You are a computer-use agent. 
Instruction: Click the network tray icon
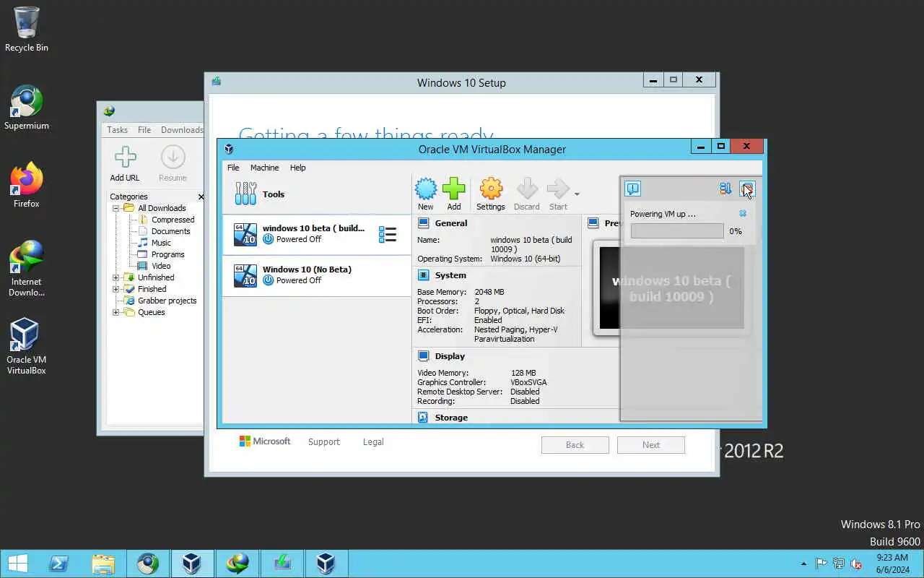[839, 564]
